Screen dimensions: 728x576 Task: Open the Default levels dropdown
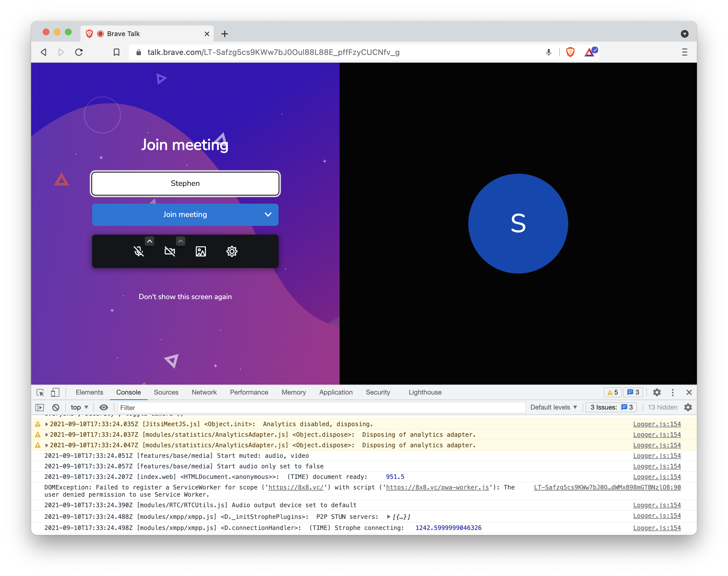(x=553, y=407)
